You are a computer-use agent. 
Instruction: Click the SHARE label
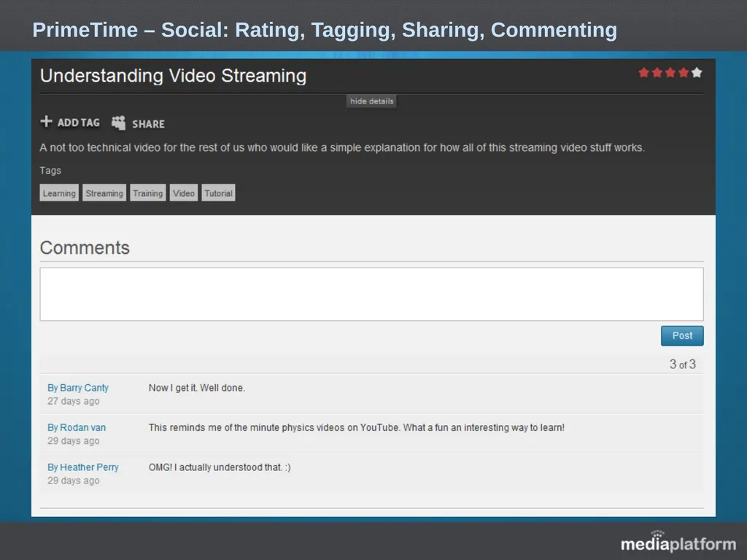coord(148,124)
